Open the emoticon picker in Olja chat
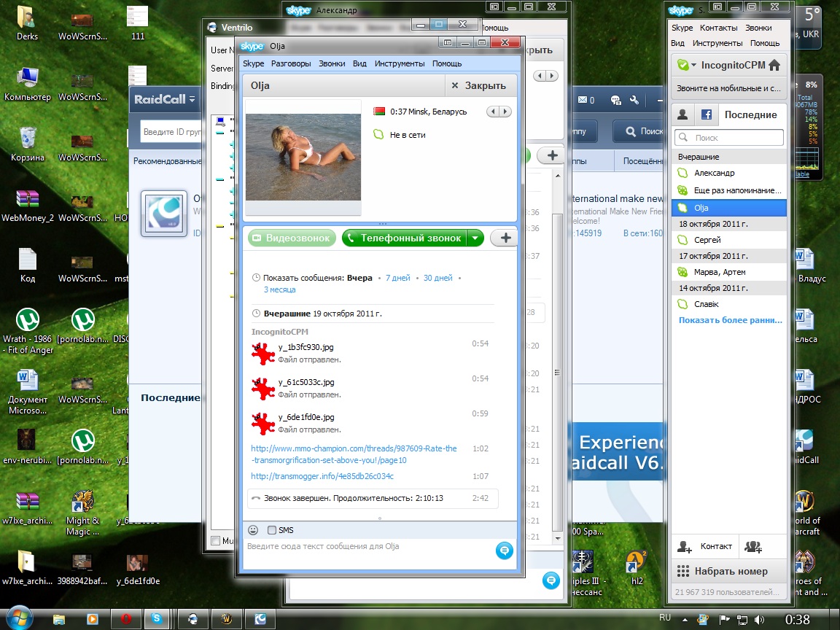 253,530
